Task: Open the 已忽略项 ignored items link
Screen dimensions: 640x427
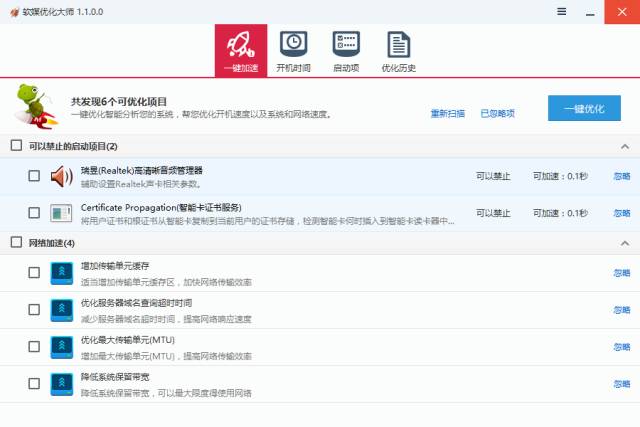Action: tap(498, 113)
